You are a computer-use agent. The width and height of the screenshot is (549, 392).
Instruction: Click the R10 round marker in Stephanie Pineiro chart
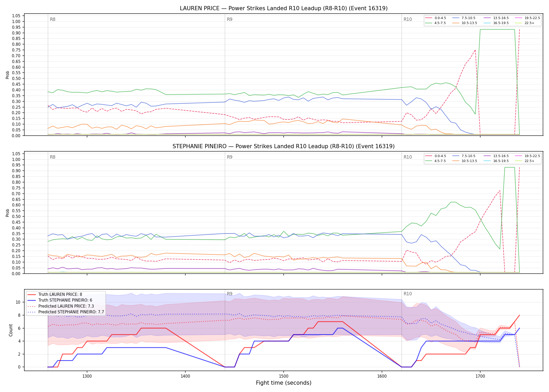tap(408, 157)
